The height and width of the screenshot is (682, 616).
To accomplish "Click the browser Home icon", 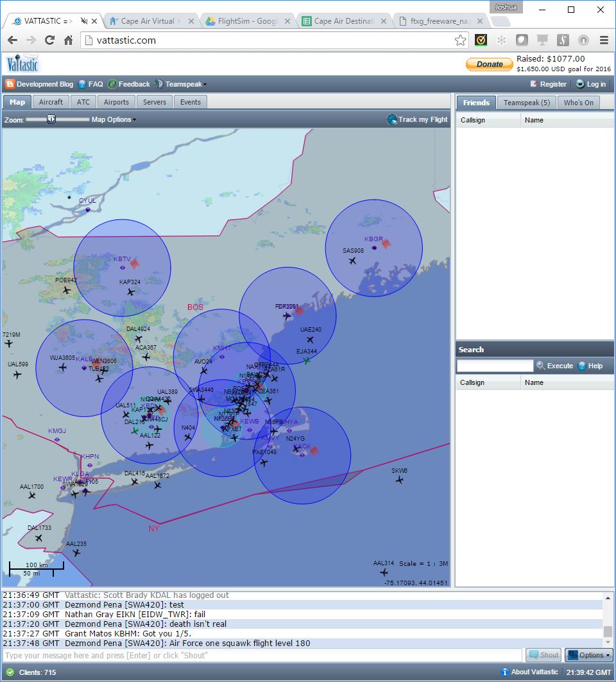I will click(68, 40).
